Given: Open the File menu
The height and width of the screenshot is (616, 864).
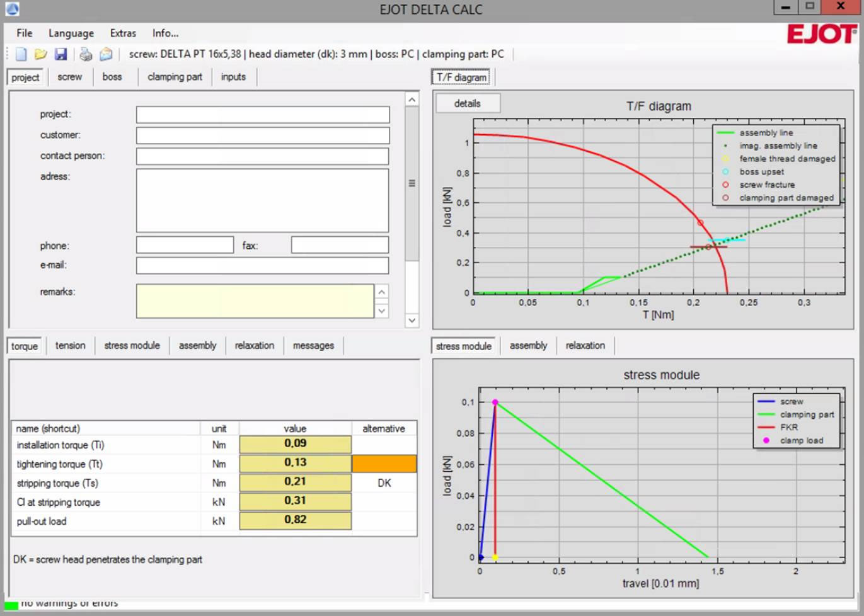Looking at the screenshot, I should coord(25,33).
